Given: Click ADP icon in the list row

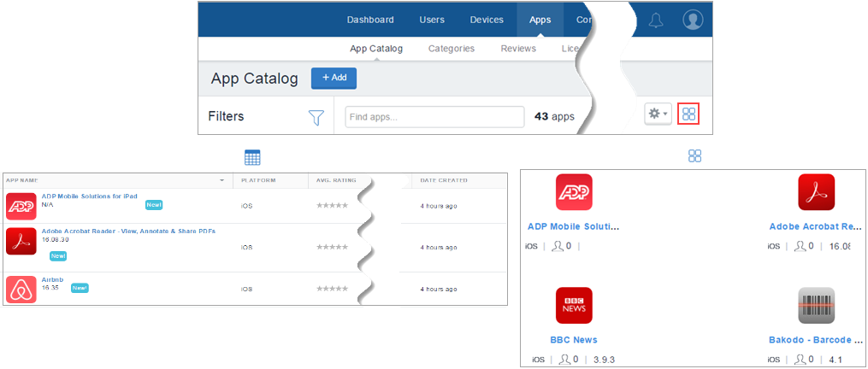Looking at the screenshot, I should pos(20,206).
